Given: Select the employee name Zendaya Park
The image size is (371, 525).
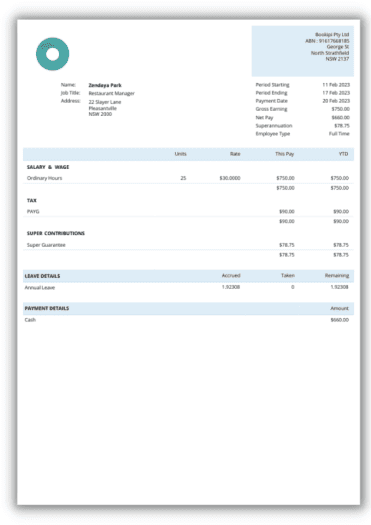Looking at the screenshot, I should 105,85.
